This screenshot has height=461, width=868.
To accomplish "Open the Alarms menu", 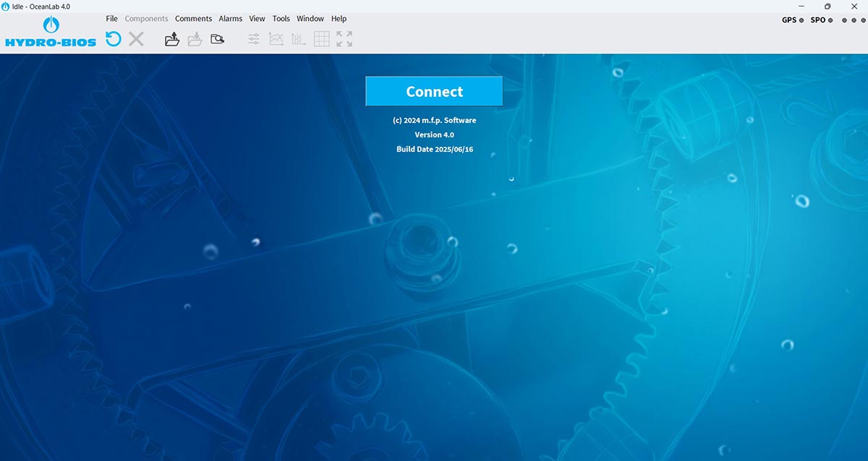I will tap(231, 19).
